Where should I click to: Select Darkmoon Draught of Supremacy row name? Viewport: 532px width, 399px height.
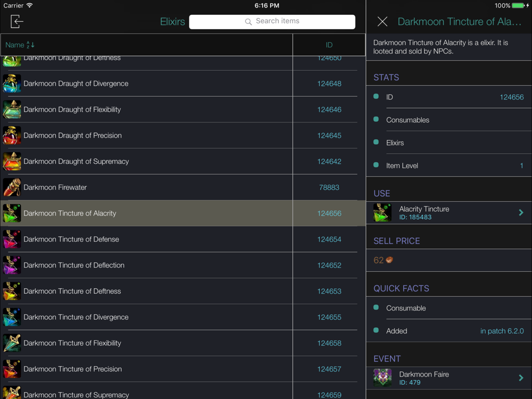tap(76, 161)
